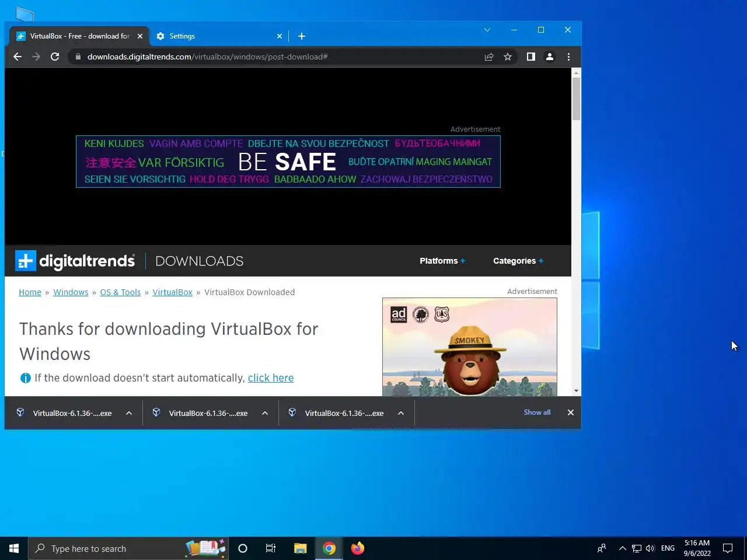Click the info icon beside download message

(25, 378)
